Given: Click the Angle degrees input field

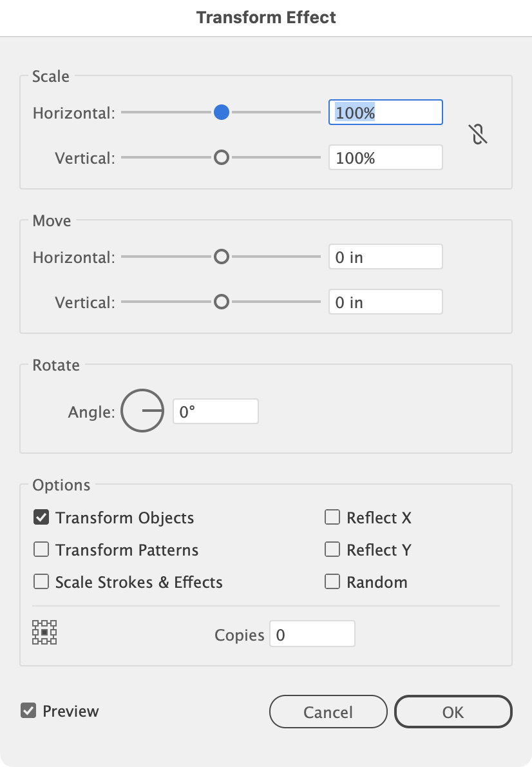Looking at the screenshot, I should coord(216,411).
